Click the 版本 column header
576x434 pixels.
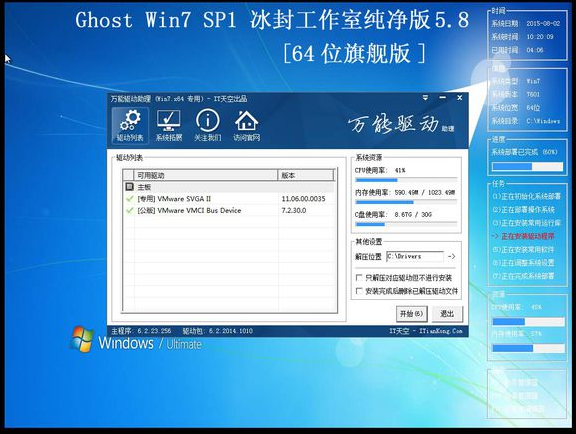pos(306,175)
